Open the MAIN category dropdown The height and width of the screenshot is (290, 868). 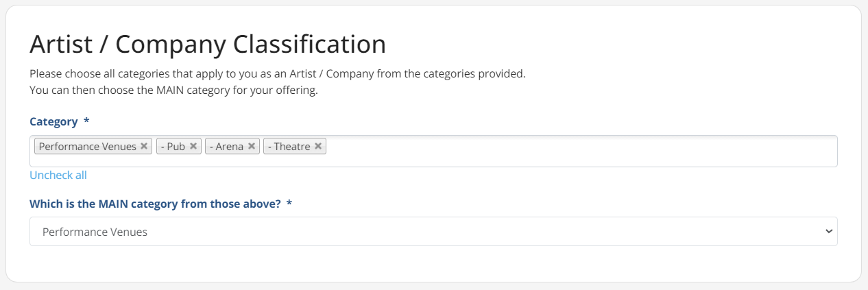433,232
